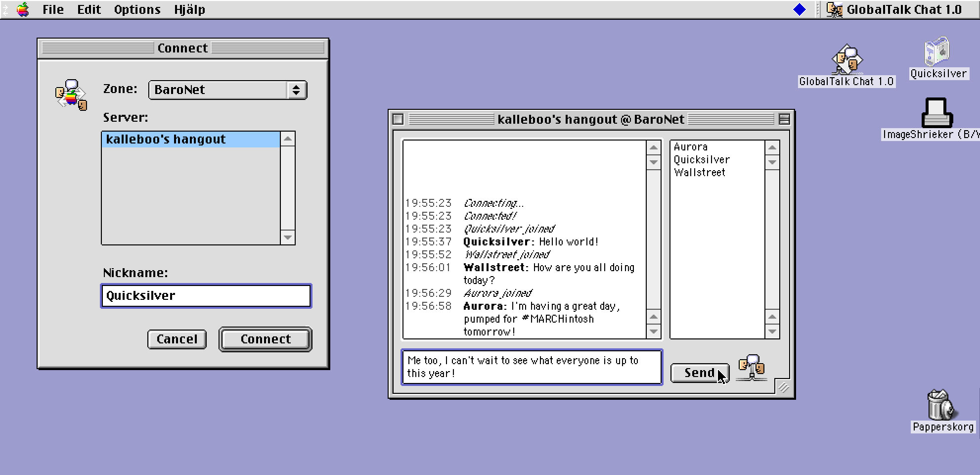Select Wallstreet in the user list
This screenshot has width=980, height=475.
(699, 173)
